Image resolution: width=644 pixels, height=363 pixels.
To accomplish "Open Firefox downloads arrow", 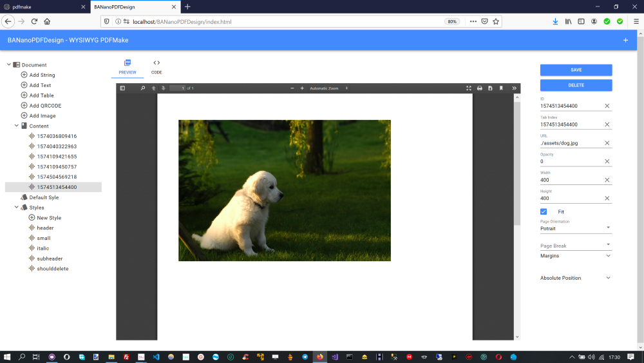I will coord(555,21).
